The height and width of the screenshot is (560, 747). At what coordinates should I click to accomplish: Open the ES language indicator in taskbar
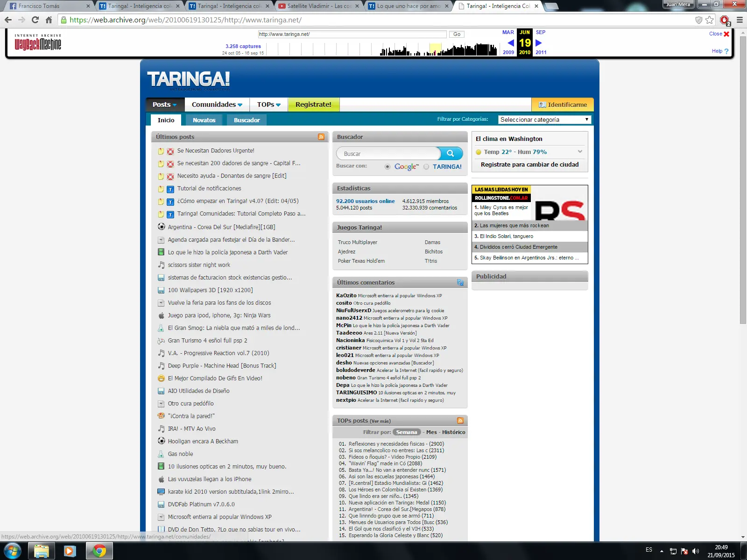649,550
